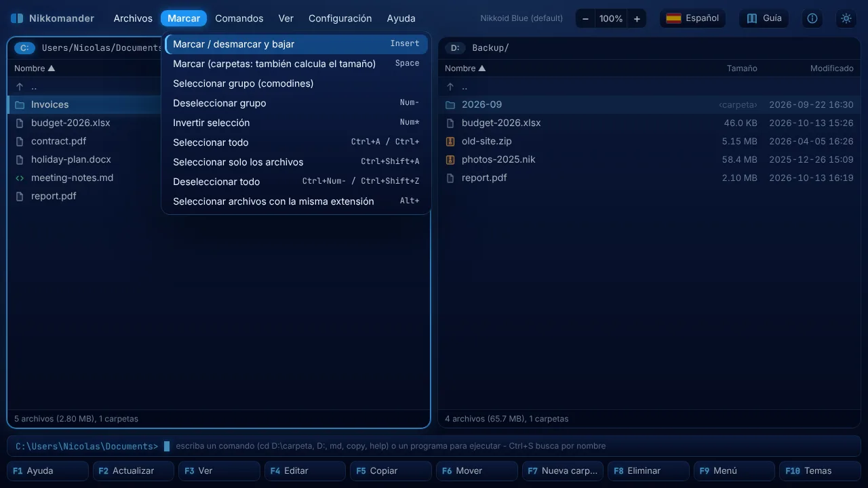The width and height of the screenshot is (868, 488).
Task: Select report.pdf in the Backup panel
Action: [649, 178]
